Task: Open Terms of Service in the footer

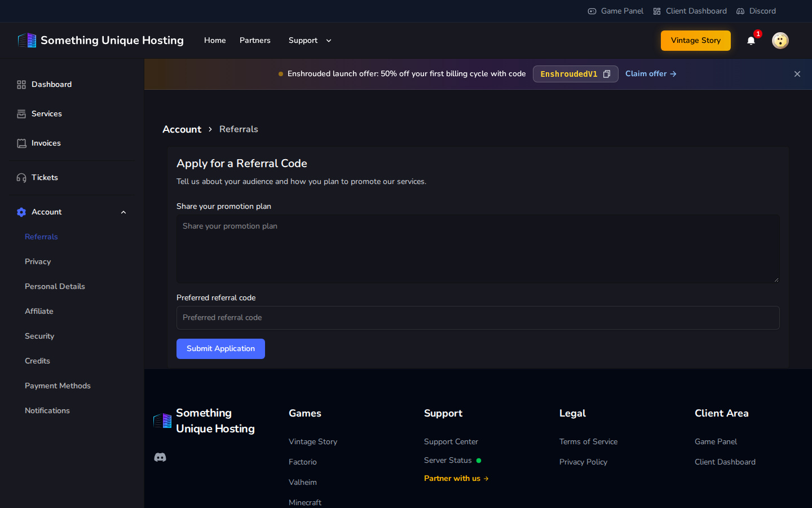Action: [588, 442]
